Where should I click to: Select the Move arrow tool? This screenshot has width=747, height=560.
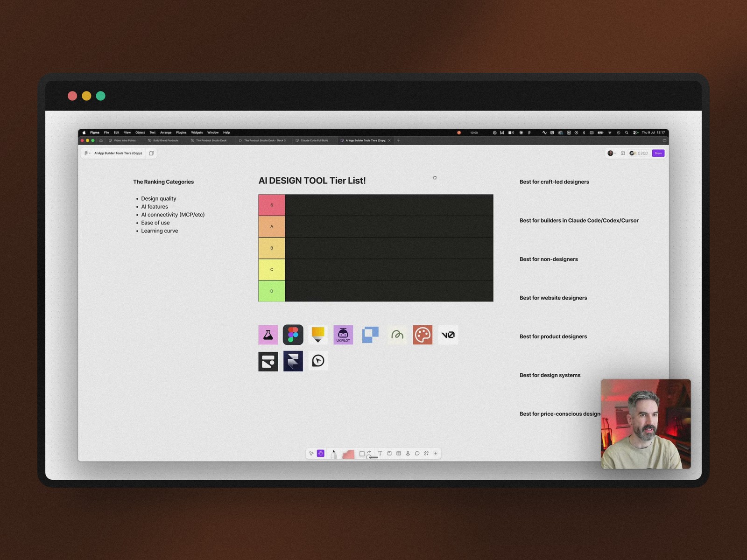click(311, 454)
